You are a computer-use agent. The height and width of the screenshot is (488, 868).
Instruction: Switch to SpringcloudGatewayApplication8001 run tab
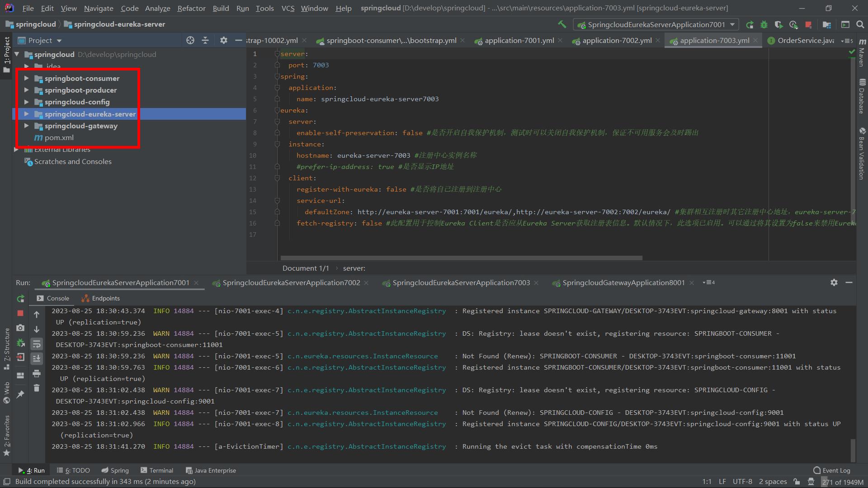coord(623,282)
